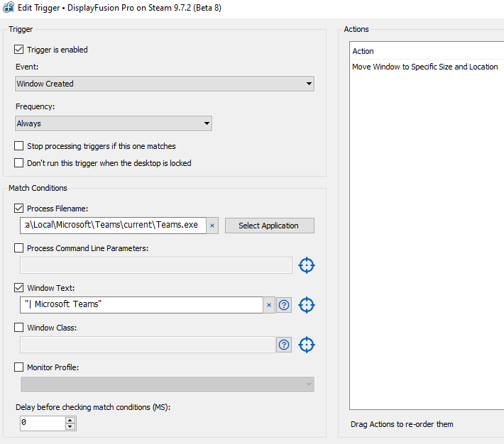504x444 pixels.
Task: Enable the Monitor Profile match condition
Action: tap(19, 367)
